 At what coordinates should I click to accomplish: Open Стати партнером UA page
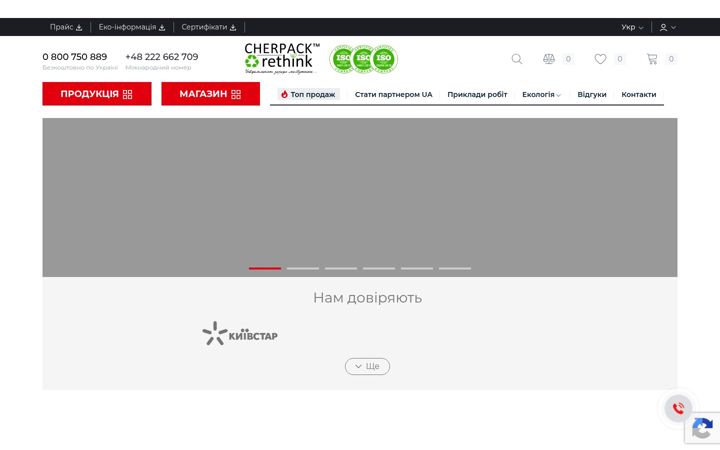click(x=394, y=95)
